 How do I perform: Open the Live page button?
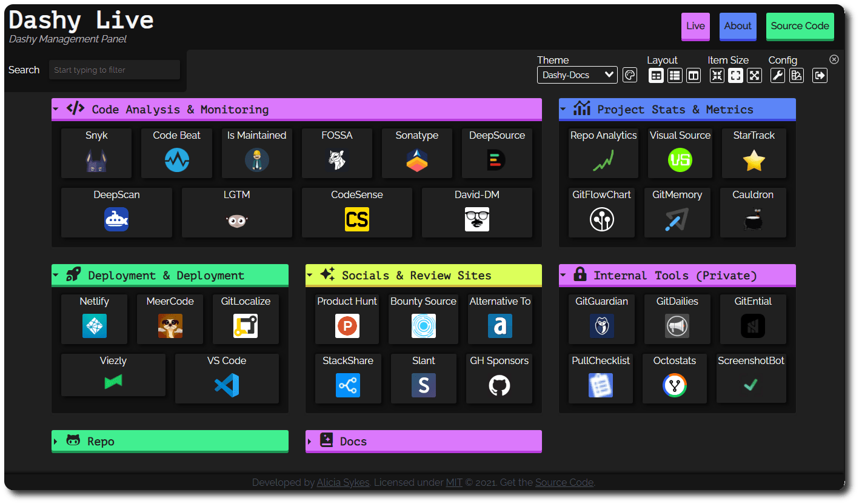coord(695,27)
